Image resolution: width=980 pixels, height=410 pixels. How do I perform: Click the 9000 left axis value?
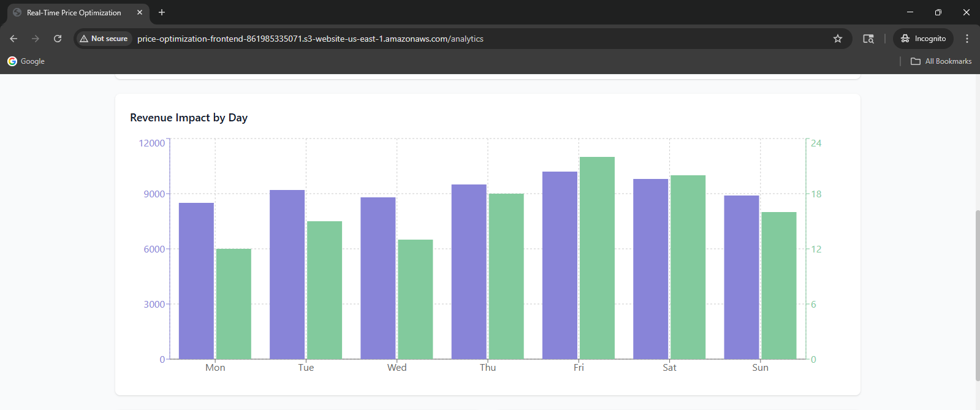(154, 194)
